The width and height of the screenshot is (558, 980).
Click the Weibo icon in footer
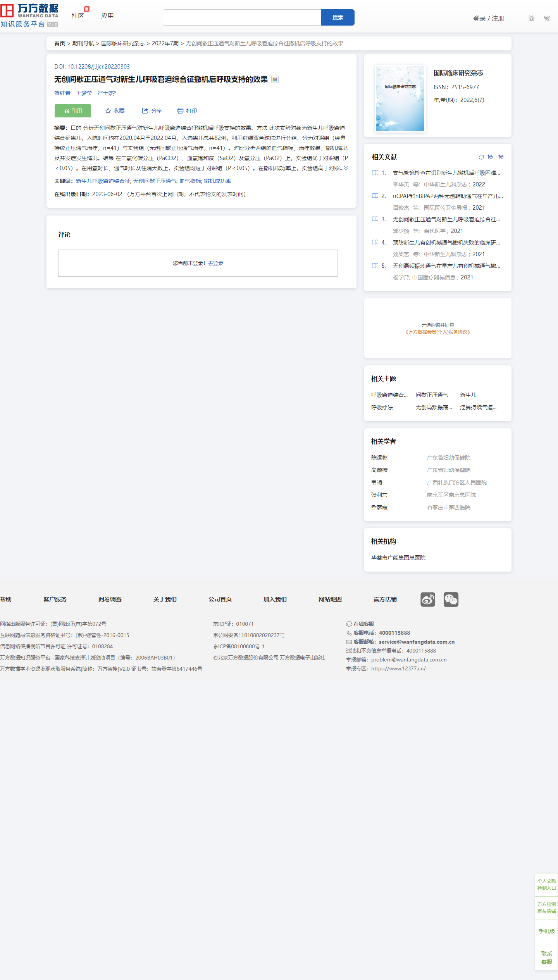click(428, 599)
